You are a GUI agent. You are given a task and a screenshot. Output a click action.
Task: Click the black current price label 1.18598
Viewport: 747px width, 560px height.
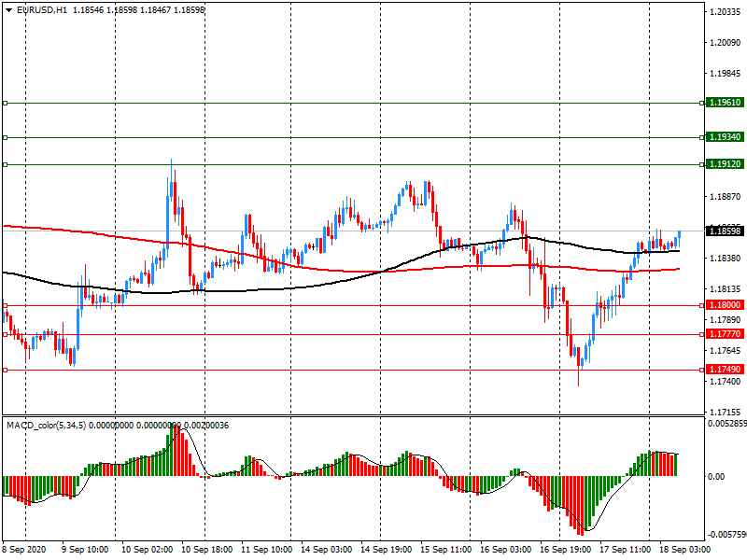[726, 231]
